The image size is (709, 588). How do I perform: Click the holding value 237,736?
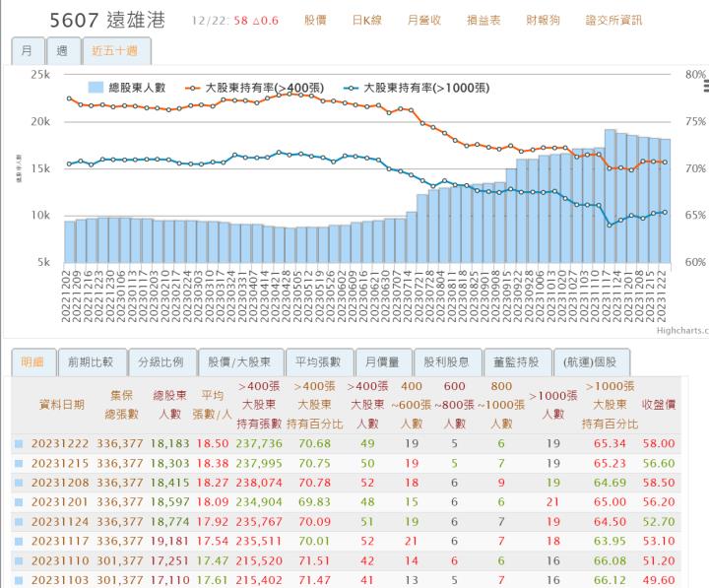coord(259,444)
